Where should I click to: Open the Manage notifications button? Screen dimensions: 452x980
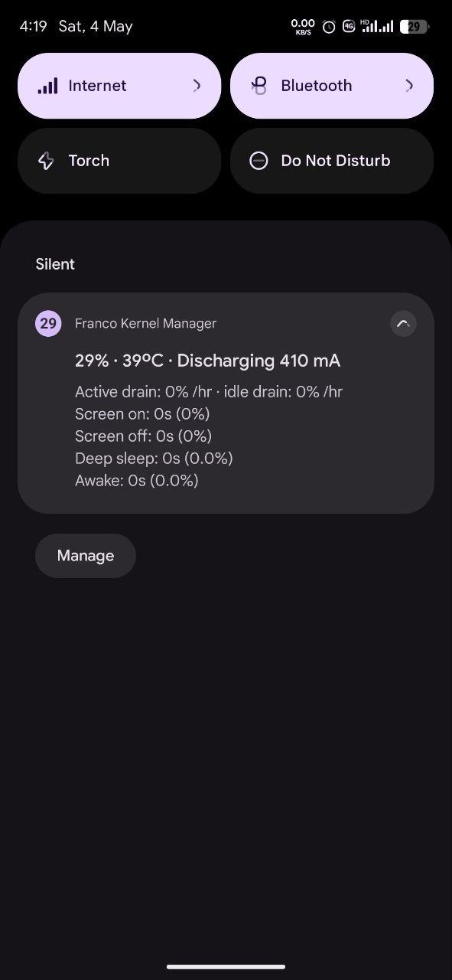[86, 556]
